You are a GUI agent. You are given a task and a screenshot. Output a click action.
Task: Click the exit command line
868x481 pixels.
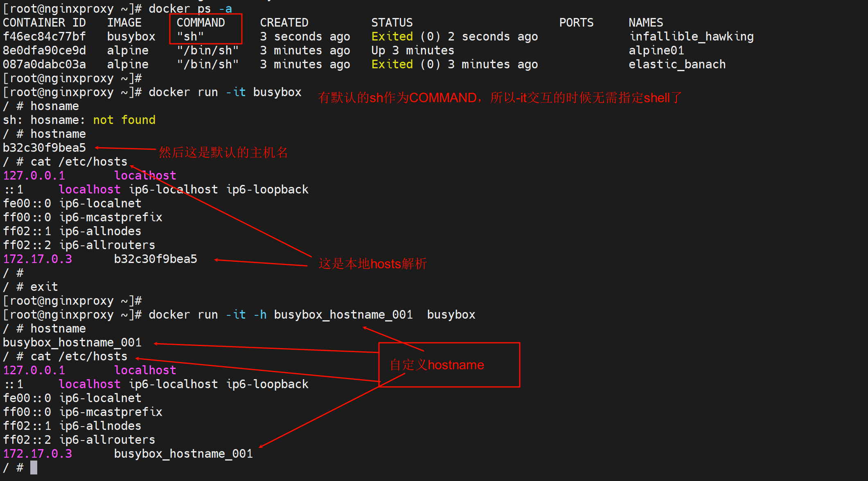coord(44,287)
